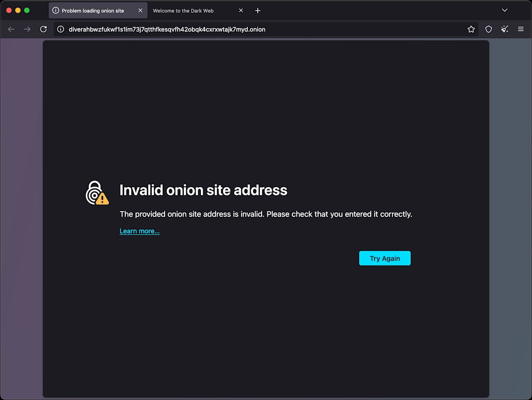The width and height of the screenshot is (532, 400).
Task: Reload the current onion page
Action: (x=43, y=29)
